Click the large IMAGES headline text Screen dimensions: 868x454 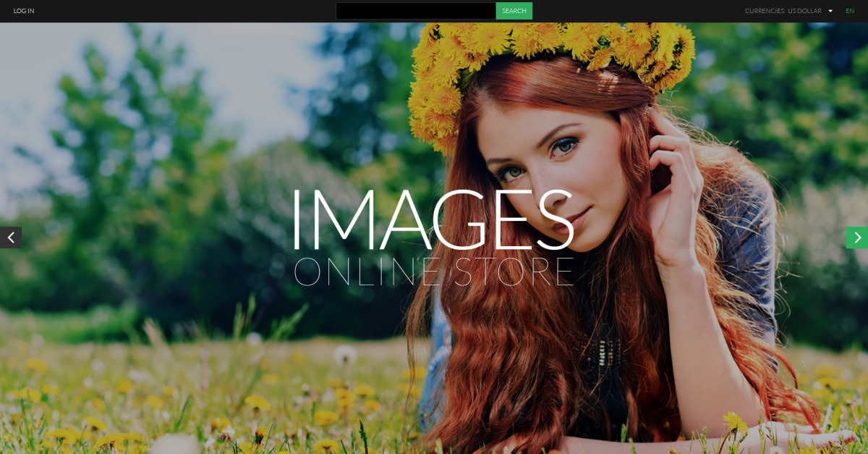433,220
